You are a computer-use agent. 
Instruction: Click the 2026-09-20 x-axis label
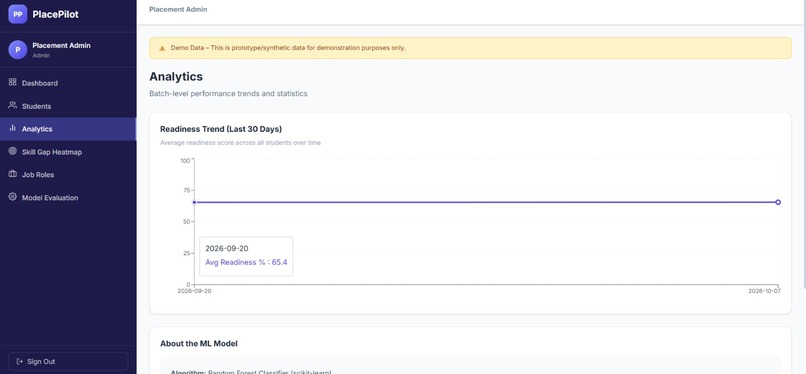coord(194,291)
